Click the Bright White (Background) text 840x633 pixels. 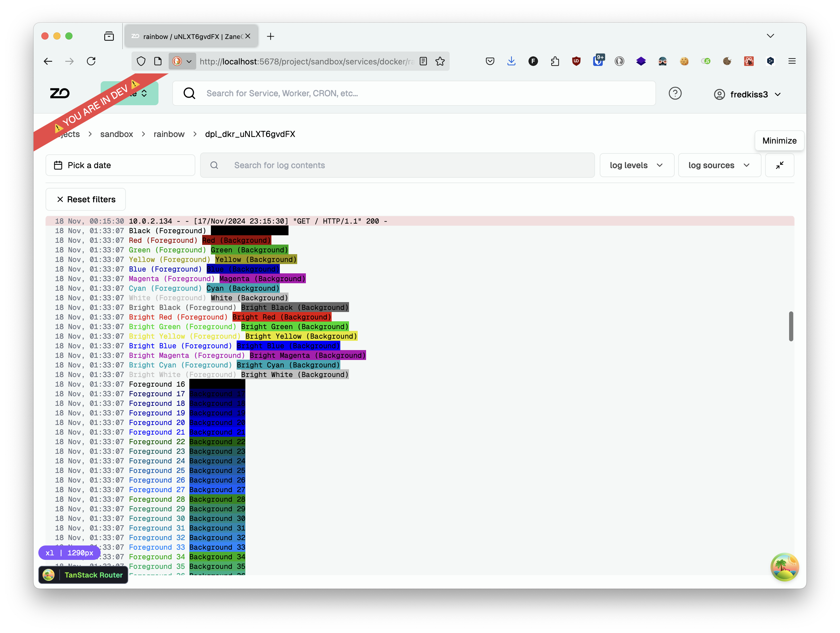pyautogui.click(x=295, y=375)
